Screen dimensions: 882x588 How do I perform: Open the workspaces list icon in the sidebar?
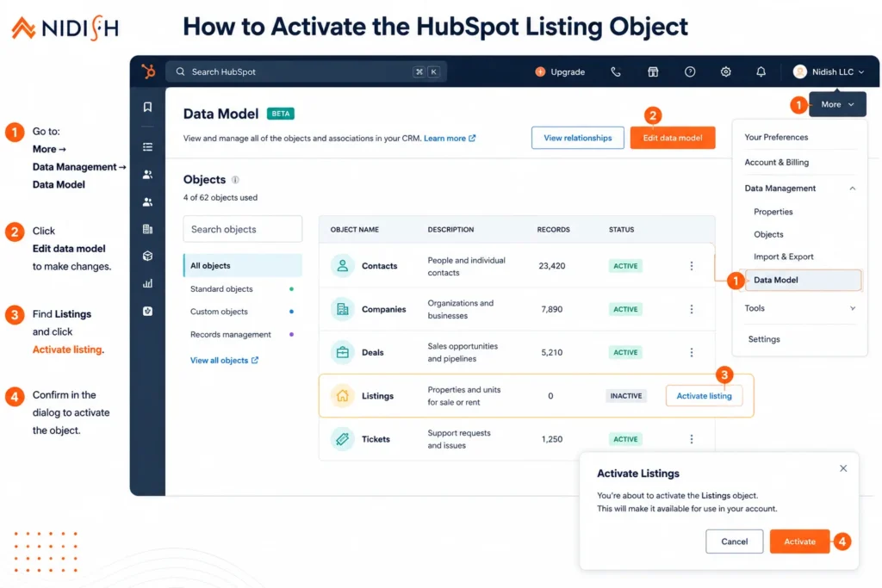pyautogui.click(x=147, y=146)
